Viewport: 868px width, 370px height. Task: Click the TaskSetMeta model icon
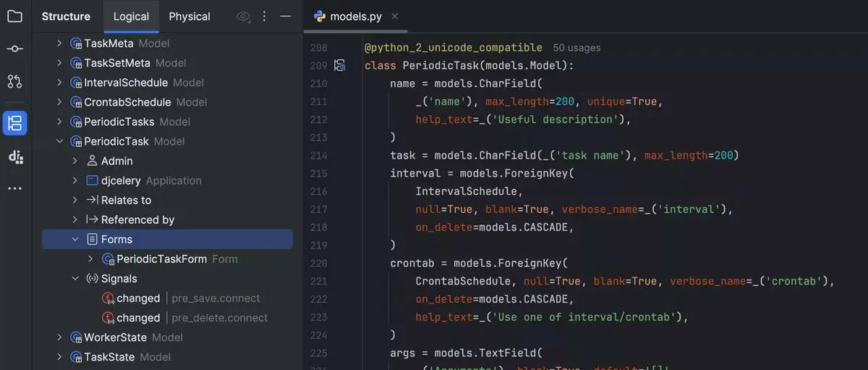(x=76, y=63)
